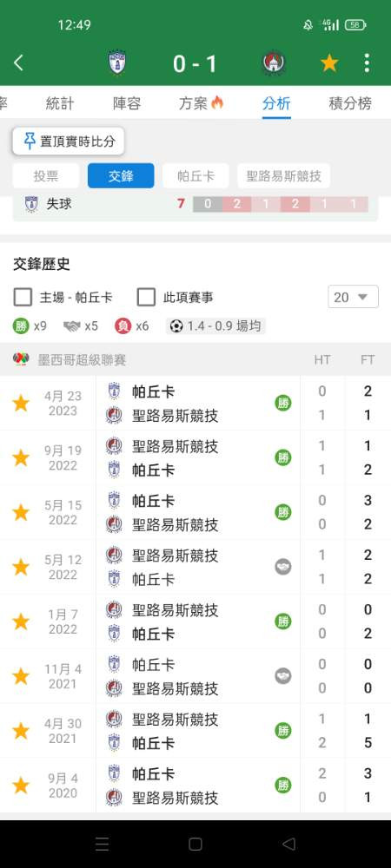The height and width of the screenshot is (868, 391).
Task: Expand the 墨西哥超級聯賽 league header
Action: point(195,360)
